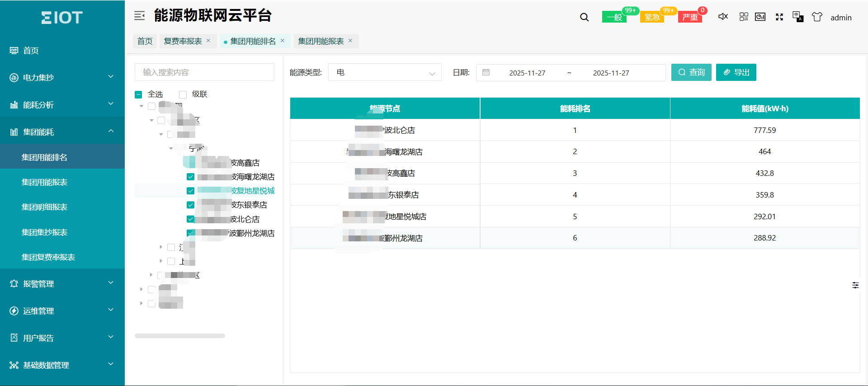Uncheck the 海曙龙湖店 tree checkbox
868x386 pixels.
(190, 177)
